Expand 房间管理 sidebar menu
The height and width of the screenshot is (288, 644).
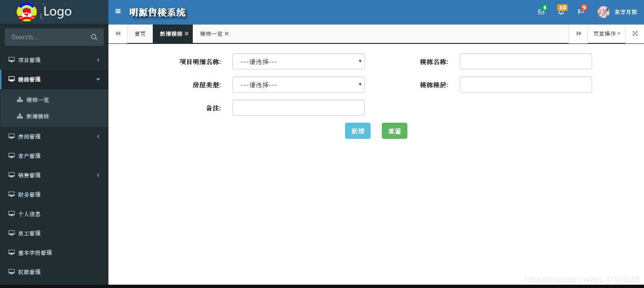click(x=54, y=136)
